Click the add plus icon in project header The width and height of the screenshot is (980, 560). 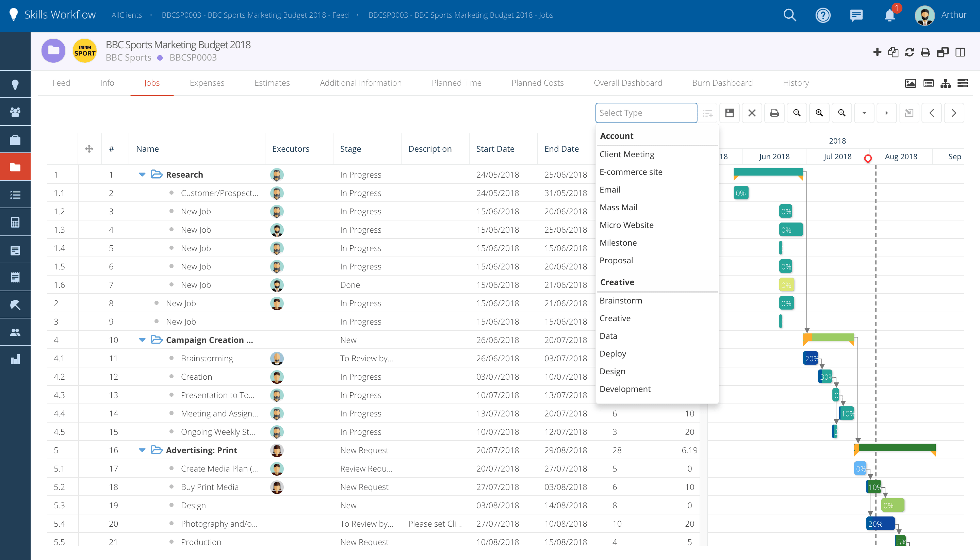tap(877, 52)
